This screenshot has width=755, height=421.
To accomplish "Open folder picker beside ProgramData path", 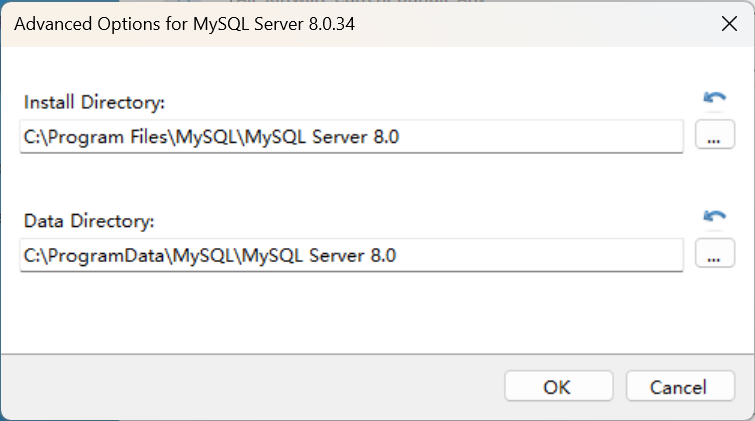I will coord(713,255).
